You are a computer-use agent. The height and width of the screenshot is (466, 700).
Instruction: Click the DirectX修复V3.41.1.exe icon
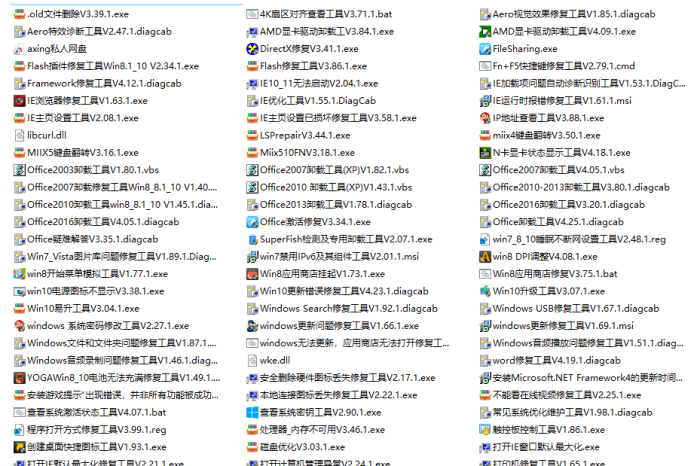(252, 48)
